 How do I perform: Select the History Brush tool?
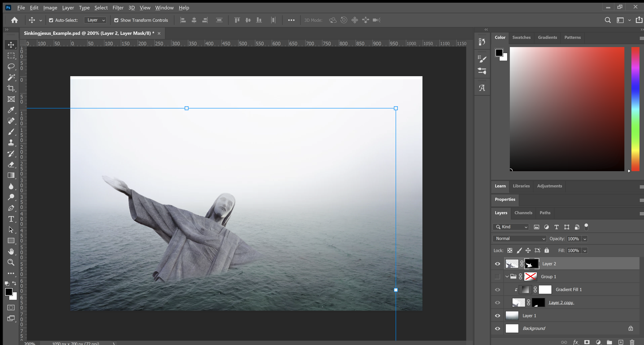point(11,154)
